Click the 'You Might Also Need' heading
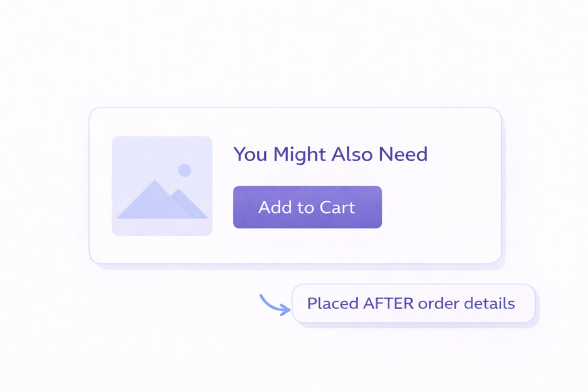This screenshot has height=392, width=588. click(x=330, y=154)
